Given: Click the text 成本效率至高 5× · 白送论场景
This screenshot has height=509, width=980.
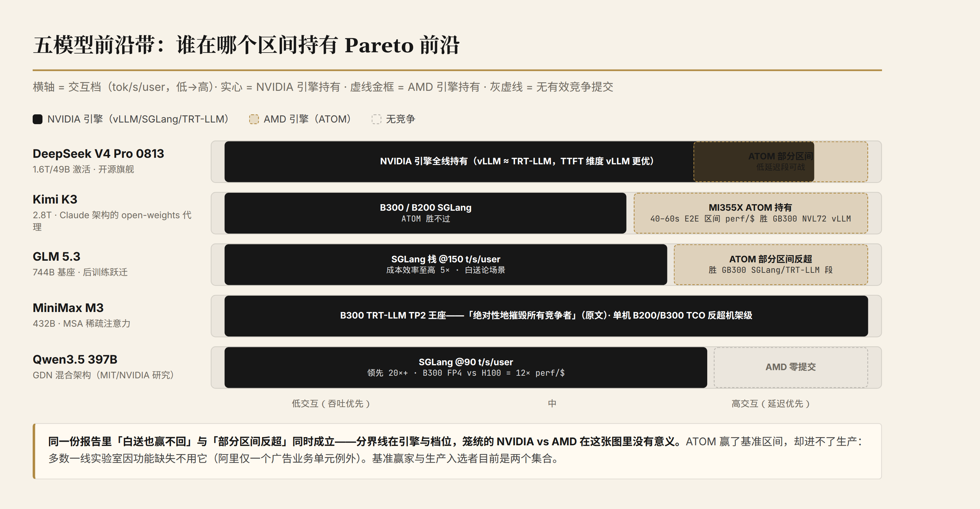Looking at the screenshot, I should 446,270.
